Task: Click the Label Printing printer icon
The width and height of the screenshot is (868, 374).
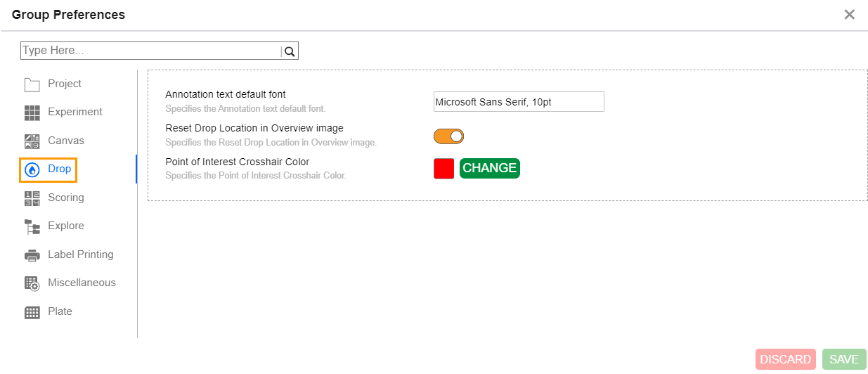Action: (x=32, y=255)
